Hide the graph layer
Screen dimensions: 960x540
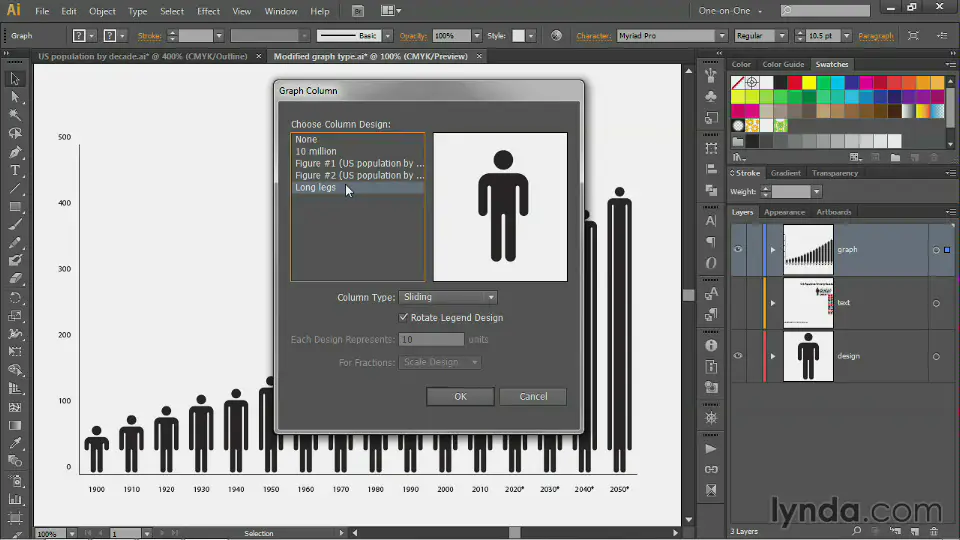pos(738,250)
